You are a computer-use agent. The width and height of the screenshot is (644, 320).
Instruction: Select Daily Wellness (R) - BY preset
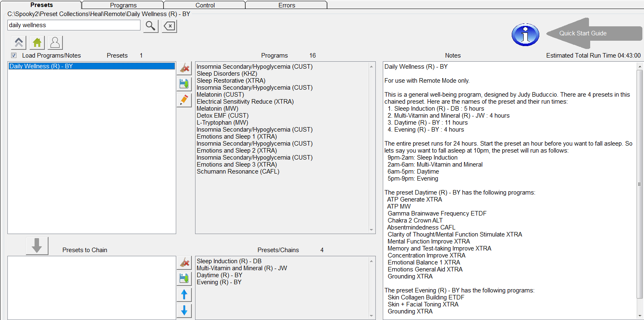[x=92, y=66]
